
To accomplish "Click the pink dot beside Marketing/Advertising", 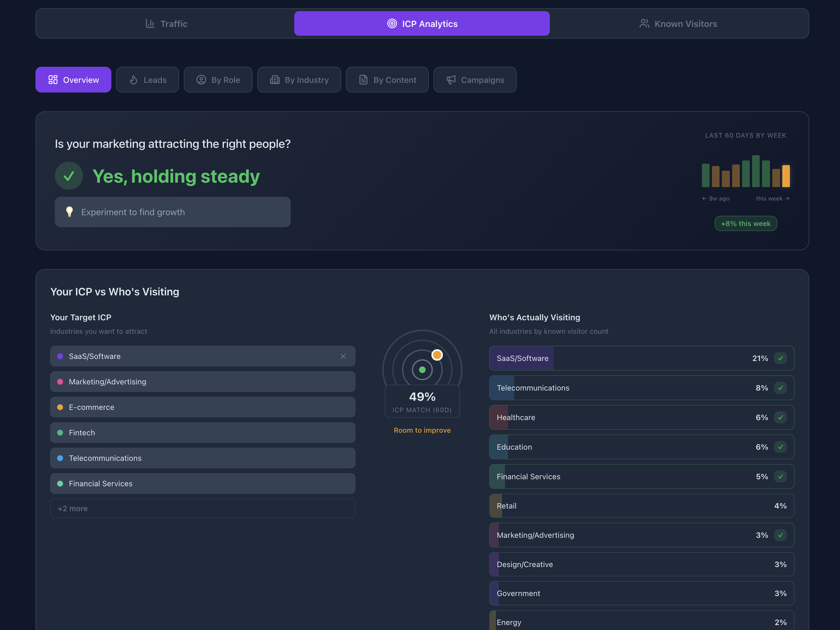I will coord(60,382).
